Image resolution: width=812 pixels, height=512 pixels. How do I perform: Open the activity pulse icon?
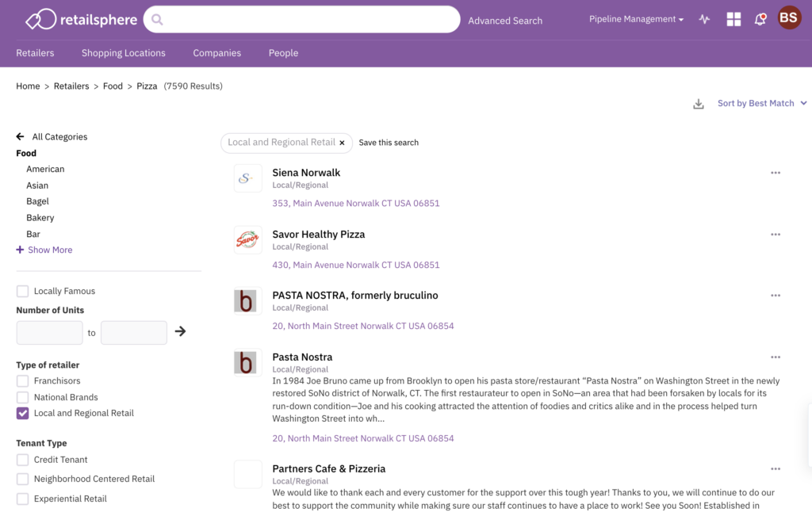[704, 19]
